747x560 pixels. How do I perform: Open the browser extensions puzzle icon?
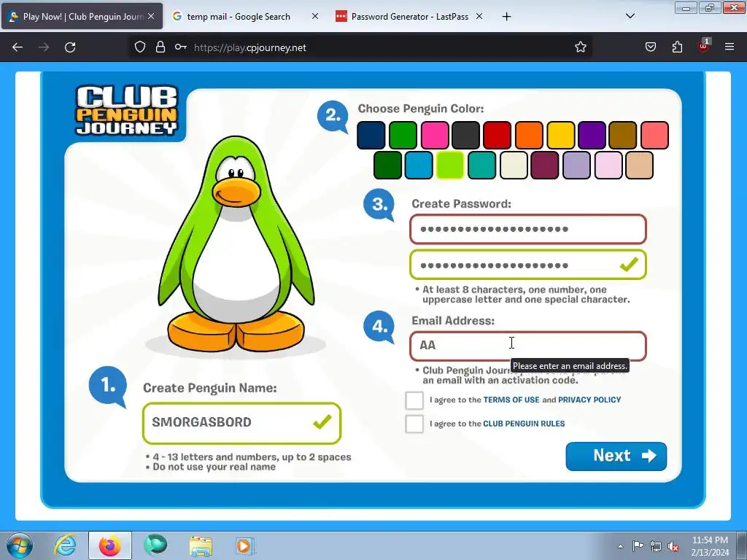tap(677, 47)
